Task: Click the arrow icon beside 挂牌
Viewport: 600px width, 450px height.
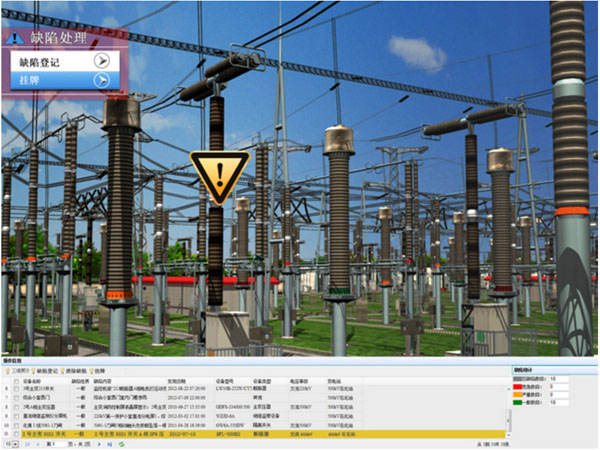Action: pyautogui.click(x=101, y=80)
